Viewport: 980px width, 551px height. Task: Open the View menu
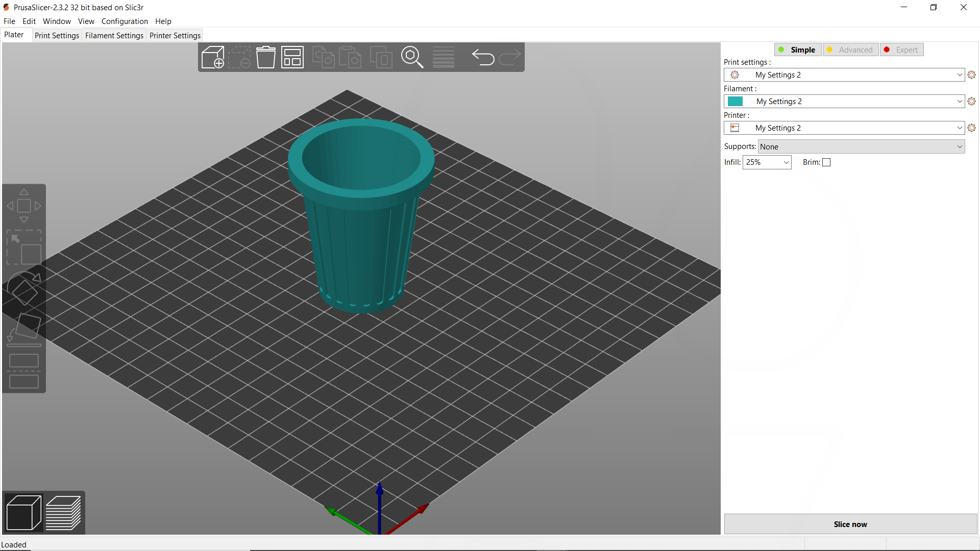86,21
